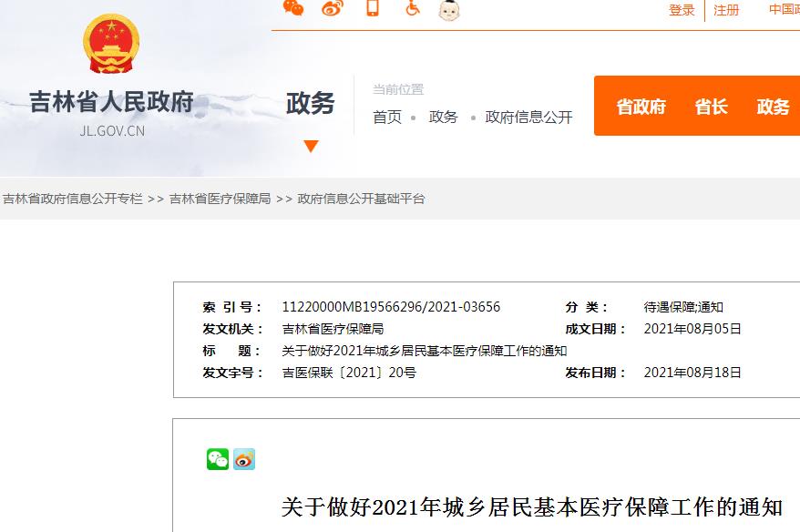This screenshot has width=800, height=532.
Task: Open the baby-face assistant icon
Action: [x=449, y=10]
